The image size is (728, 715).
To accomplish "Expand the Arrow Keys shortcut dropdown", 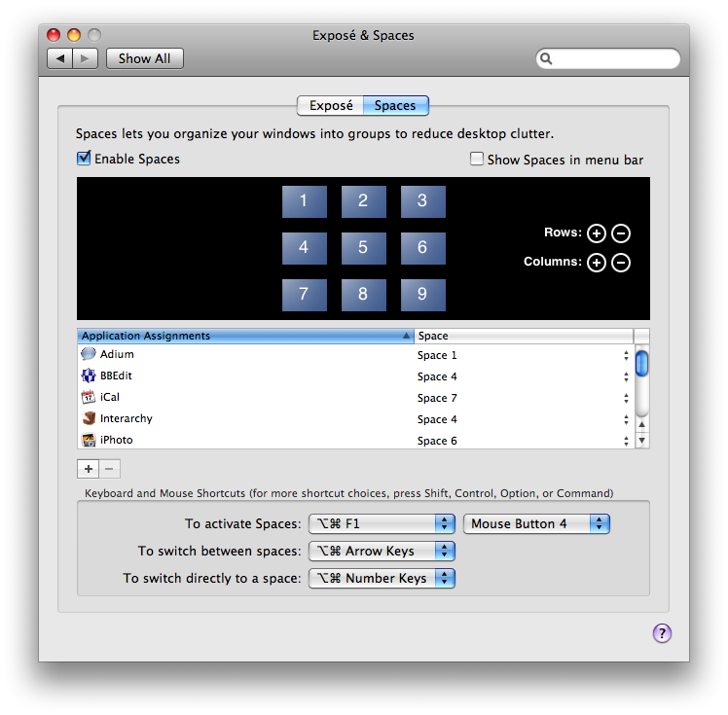I will click(382, 551).
